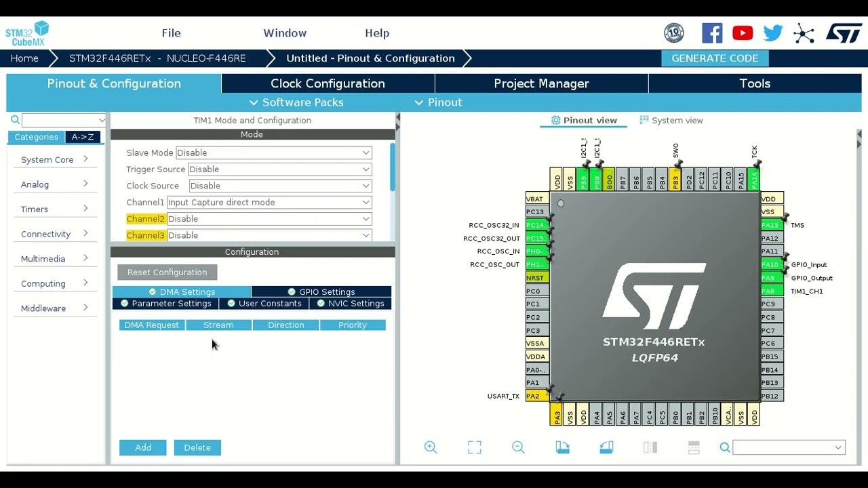Select pin PC13 on the chip
Screen dimensions: 868x488
point(536,212)
